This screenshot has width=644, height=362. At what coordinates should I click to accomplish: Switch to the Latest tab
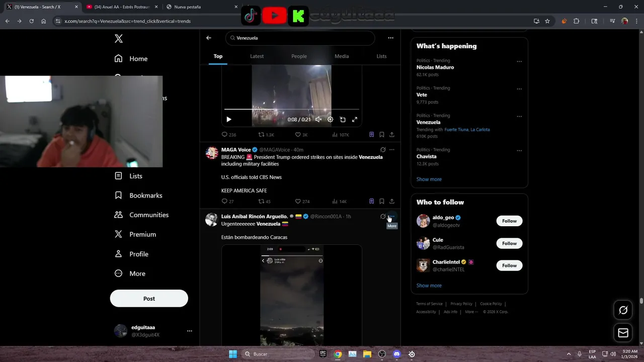click(257, 56)
